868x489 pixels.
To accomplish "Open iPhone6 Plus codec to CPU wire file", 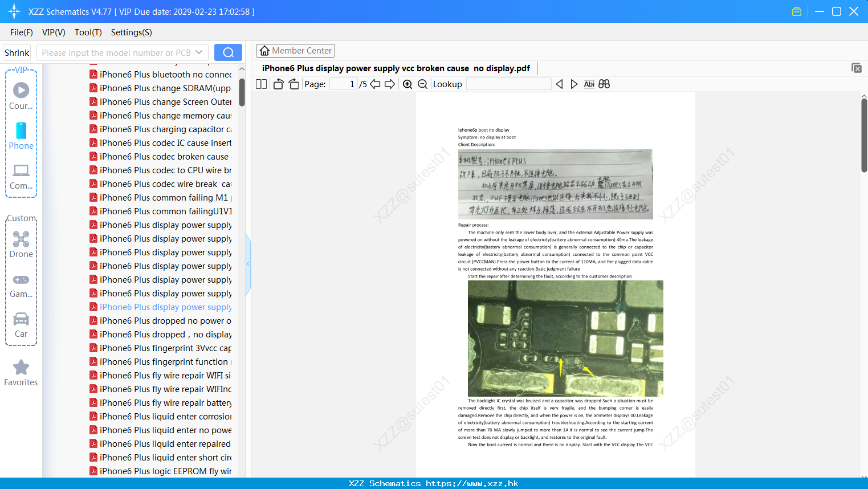I will (x=161, y=170).
